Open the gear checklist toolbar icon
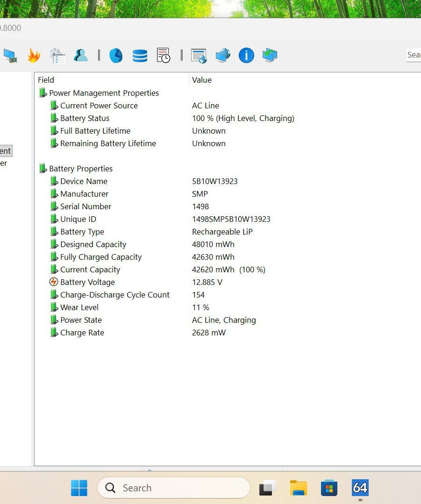Viewport: 421px width, 504px height. click(x=57, y=56)
